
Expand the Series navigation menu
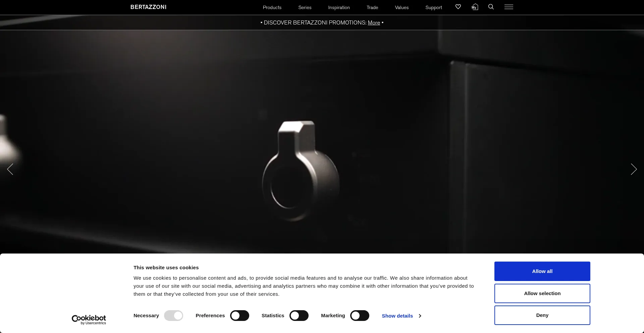tap(305, 7)
